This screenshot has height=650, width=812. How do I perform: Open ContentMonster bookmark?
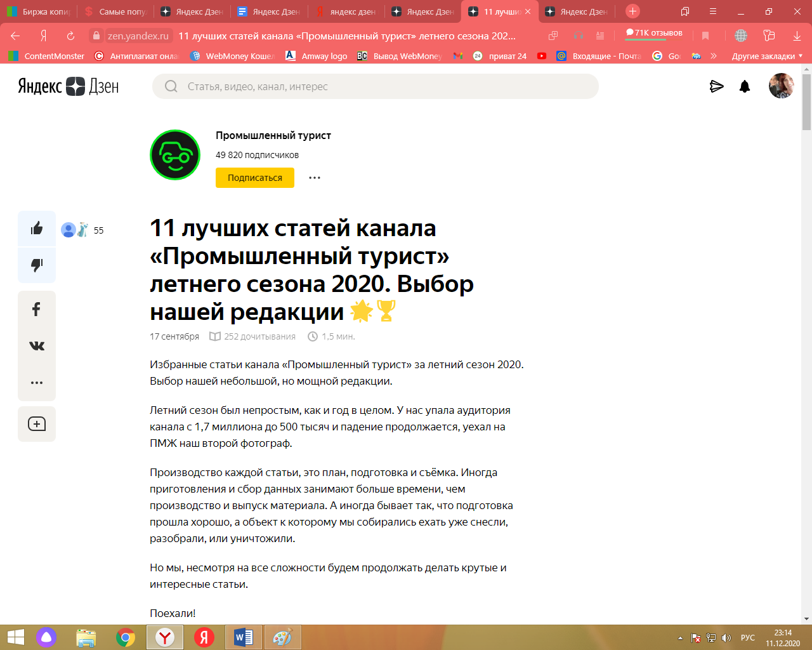[x=47, y=56]
